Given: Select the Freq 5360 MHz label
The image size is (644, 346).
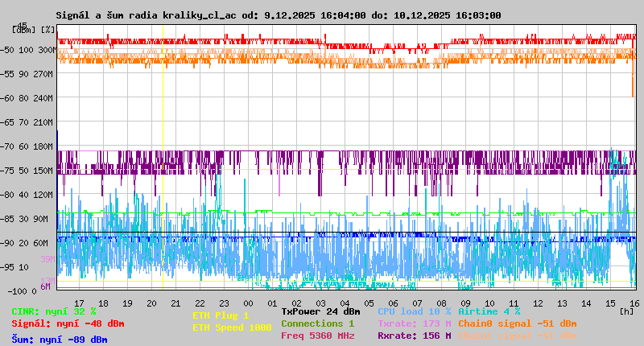Looking at the screenshot, I should click(x=317, y=336).
